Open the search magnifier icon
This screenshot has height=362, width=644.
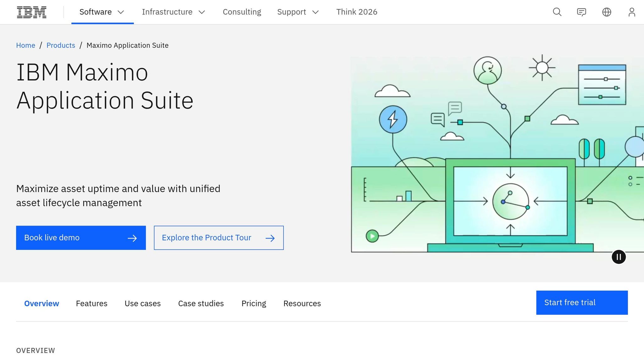click(x=557, y=12)
